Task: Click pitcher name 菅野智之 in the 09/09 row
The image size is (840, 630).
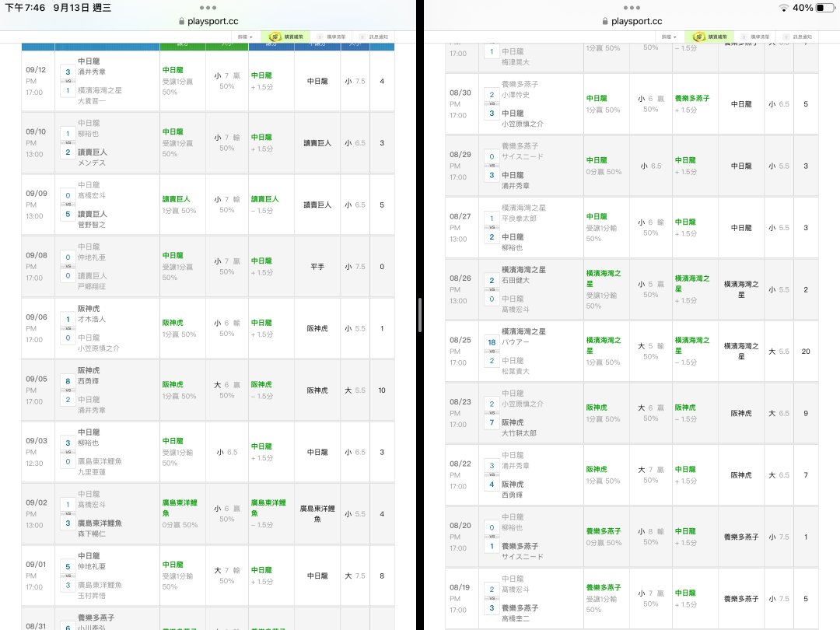Action: [x=92, y=225]
